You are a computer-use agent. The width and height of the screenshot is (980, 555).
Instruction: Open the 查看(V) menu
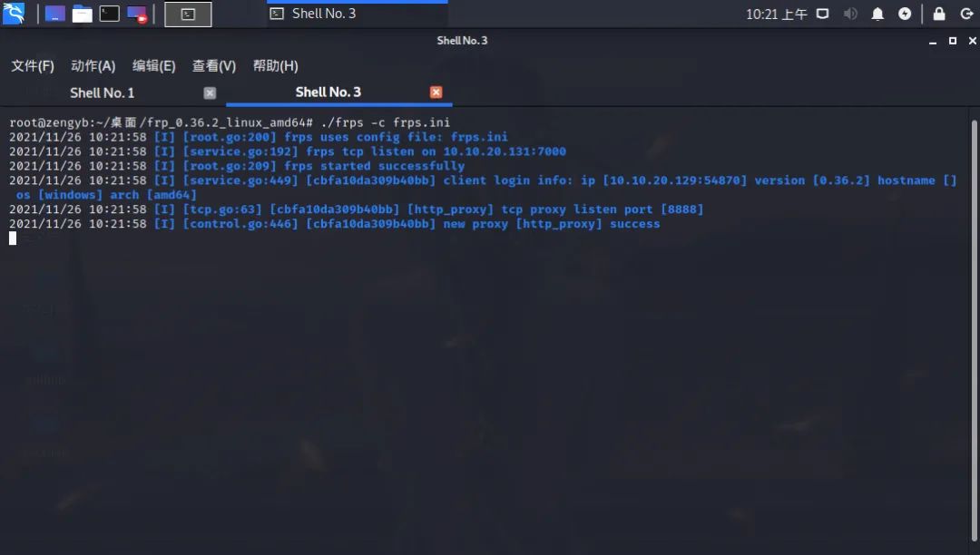(214, 65)
